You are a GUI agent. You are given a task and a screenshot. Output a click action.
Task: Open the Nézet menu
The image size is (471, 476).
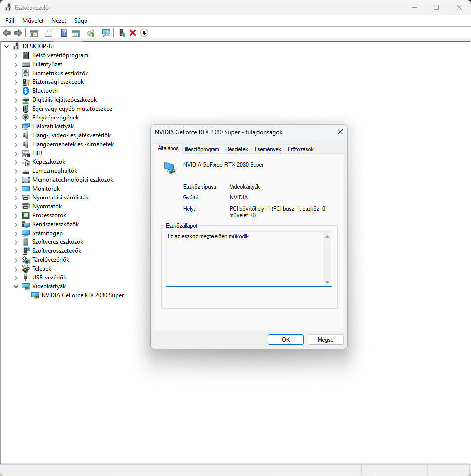click(59, 21)
